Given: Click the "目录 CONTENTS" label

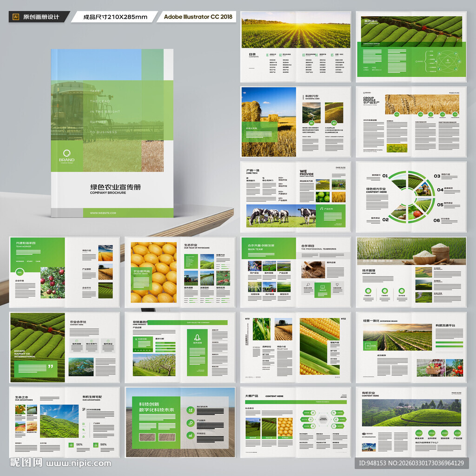Looking at the screenshot, I should tap(254, 55).
